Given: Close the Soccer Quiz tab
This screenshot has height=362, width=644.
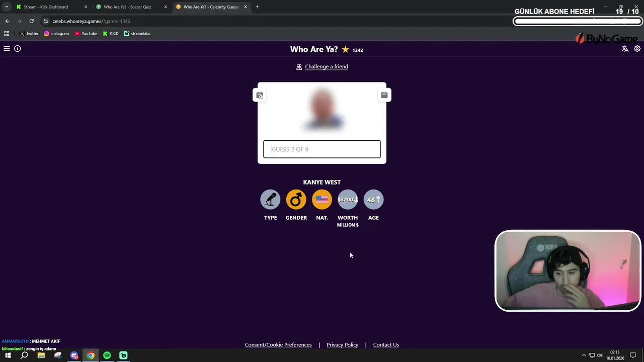Looking at the screenshot, I should pyautogui.click(x=166, y=7).
